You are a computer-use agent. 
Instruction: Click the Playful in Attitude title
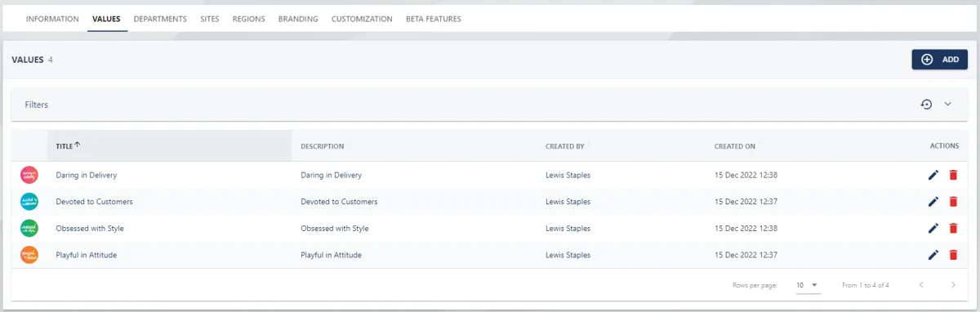point(86,255)
